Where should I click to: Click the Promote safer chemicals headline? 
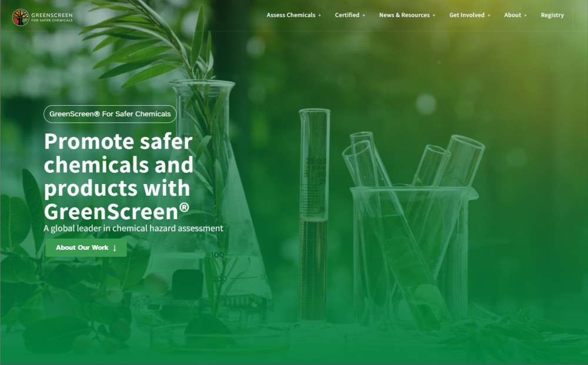pos(119,176)
